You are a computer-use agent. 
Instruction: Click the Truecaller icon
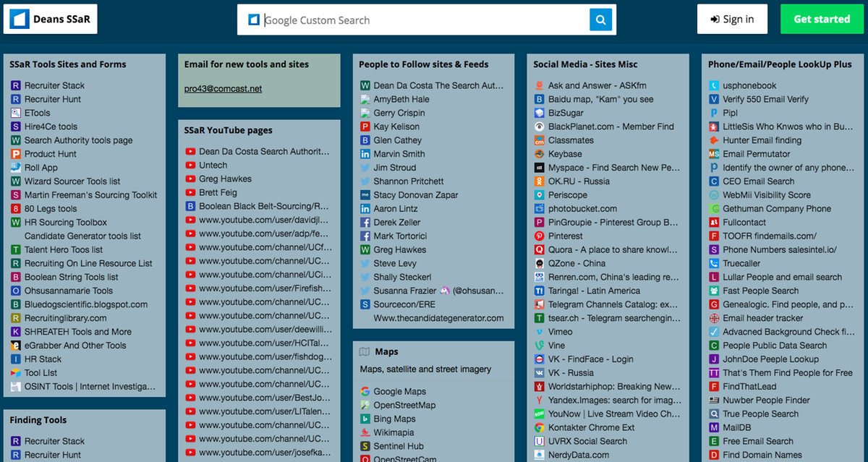point(715,264)
